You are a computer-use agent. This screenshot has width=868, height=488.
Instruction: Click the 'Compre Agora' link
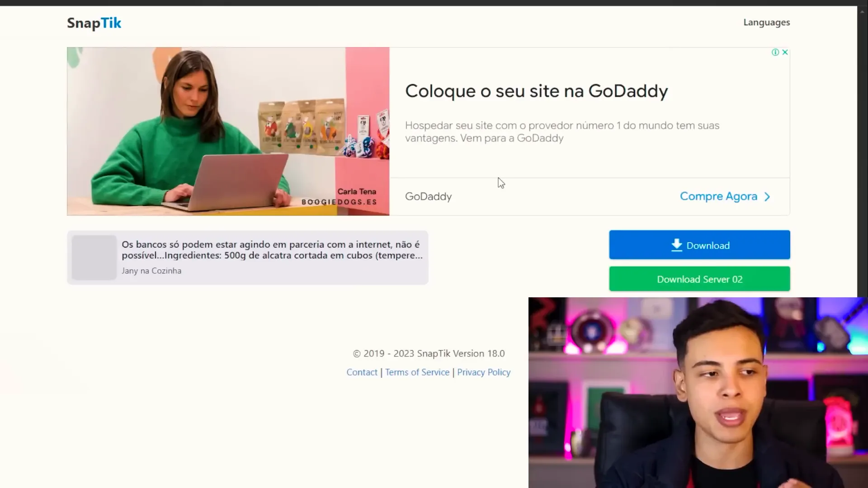[x=718, y=197]
